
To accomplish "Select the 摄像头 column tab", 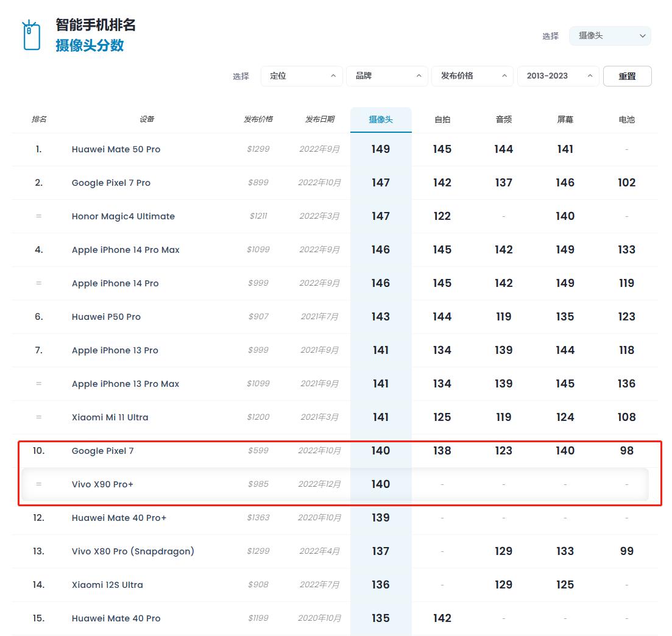I will [381, 120].
